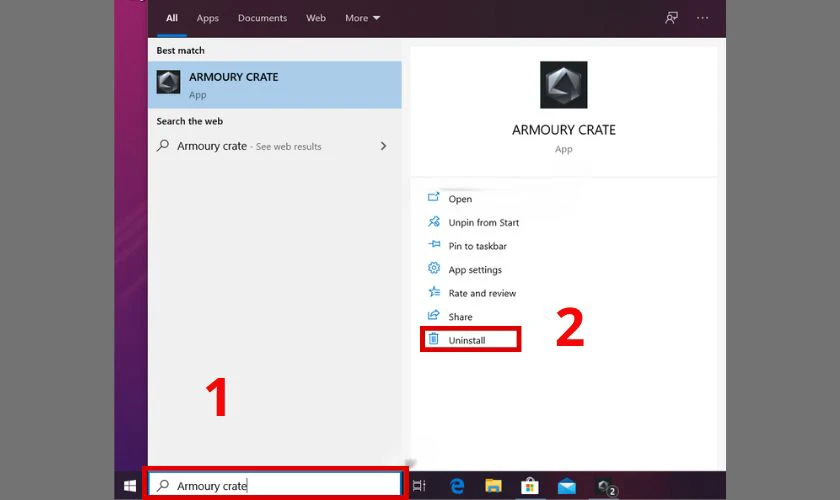Click the Task View taskbar icon
The height and width of the screenshot is (500, 840).
click(x=419, y=486)
